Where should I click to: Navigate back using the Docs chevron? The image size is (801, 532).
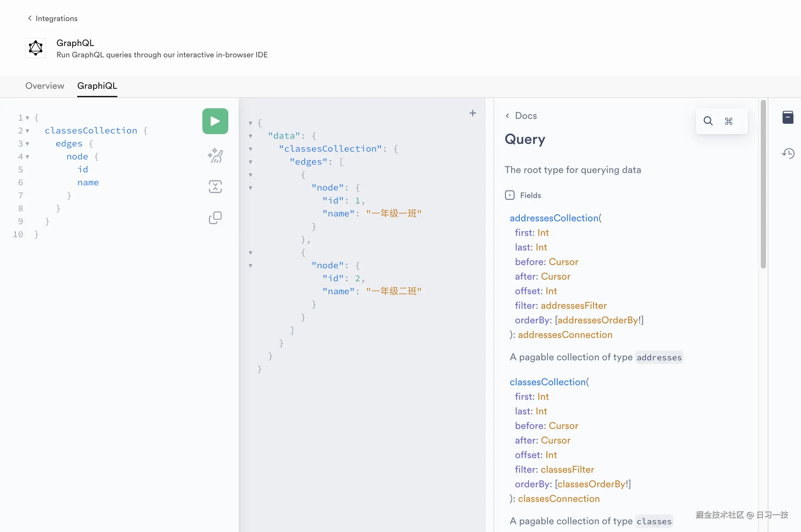[507, 115]
